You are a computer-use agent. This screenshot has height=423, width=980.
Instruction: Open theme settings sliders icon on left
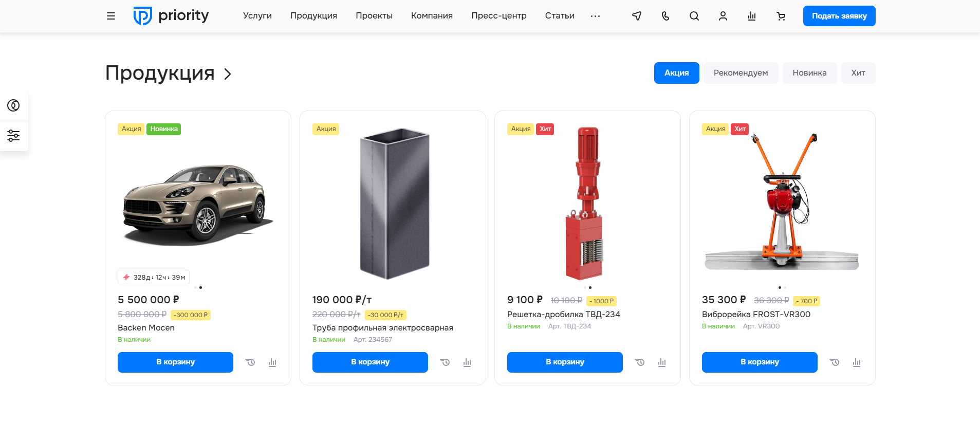click(x=13, y=136)
